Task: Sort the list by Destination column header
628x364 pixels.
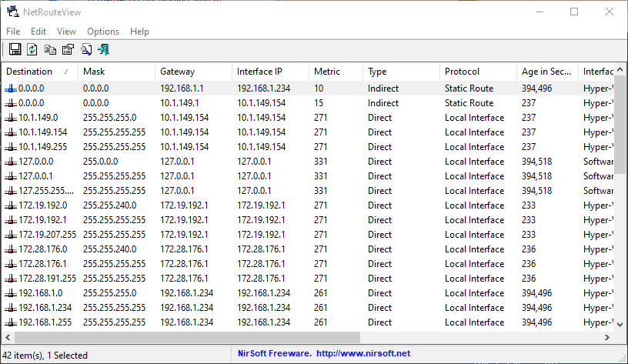Action: (38, 72)
